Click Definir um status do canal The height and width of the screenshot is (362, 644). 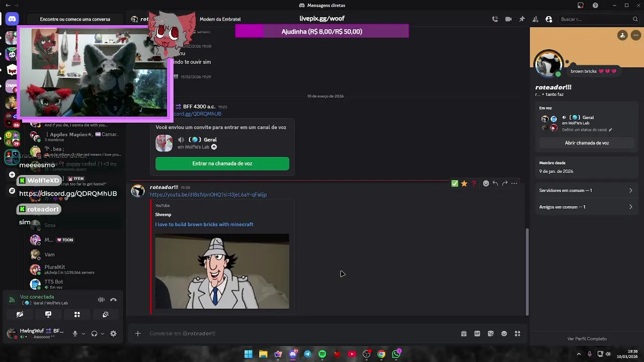pyautogui.click(x=587, y=130)
